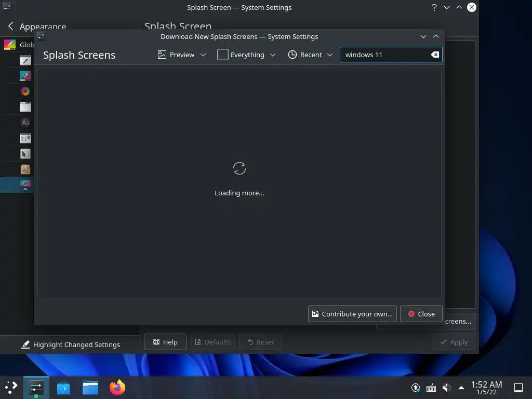Launch Firefox from taskbar
Screen dimensions: 532x399
pos(117,388)
